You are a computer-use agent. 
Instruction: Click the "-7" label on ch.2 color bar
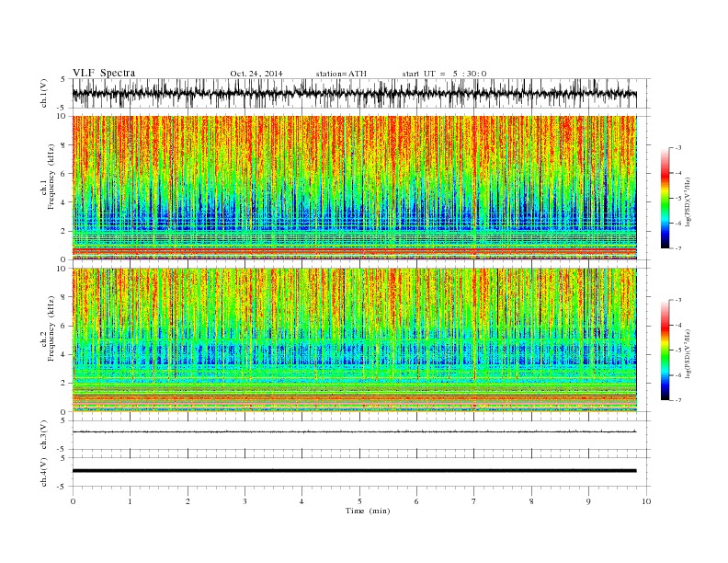click(678, 400)
